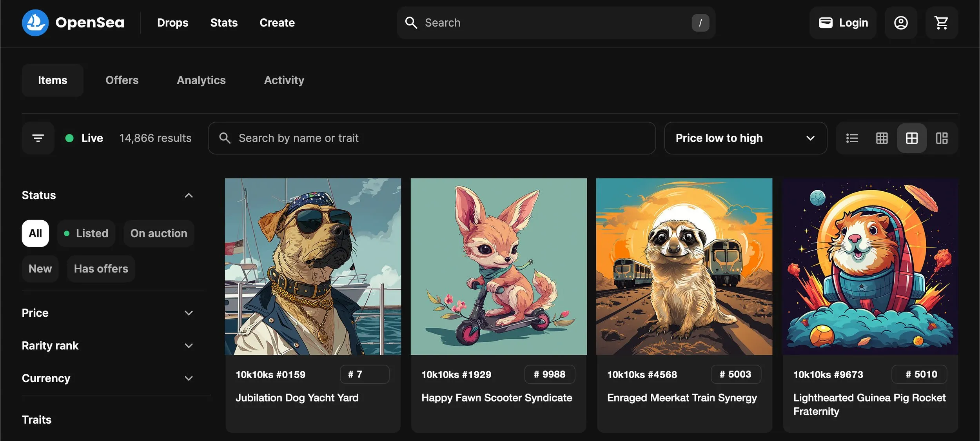This screenshot has height=441, width=980.
Task: Open the Drops link
Action: 172,23
